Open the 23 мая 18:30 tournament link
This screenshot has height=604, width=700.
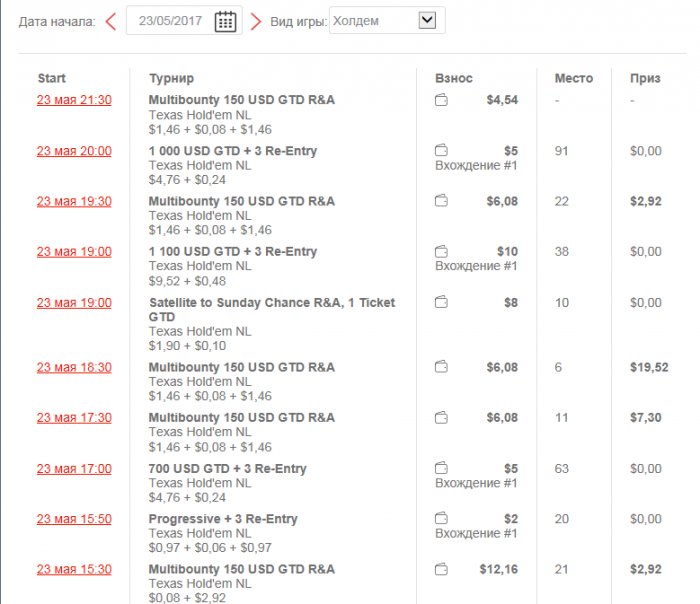pos(74,367)
